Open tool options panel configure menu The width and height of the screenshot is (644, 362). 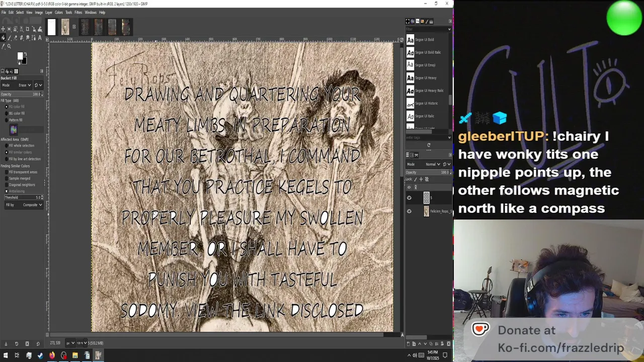point(42,71)
